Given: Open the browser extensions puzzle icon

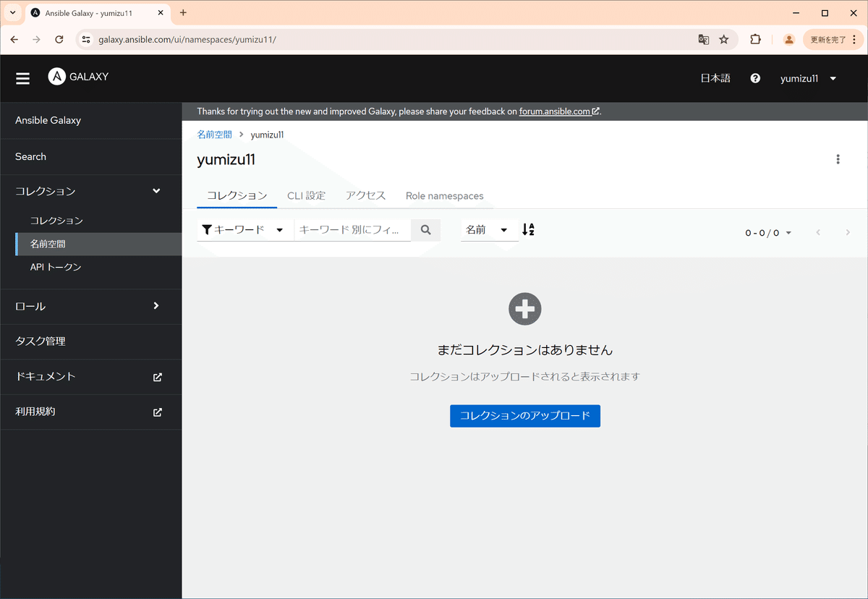Looking at the screenshot, I should (755, 40).
